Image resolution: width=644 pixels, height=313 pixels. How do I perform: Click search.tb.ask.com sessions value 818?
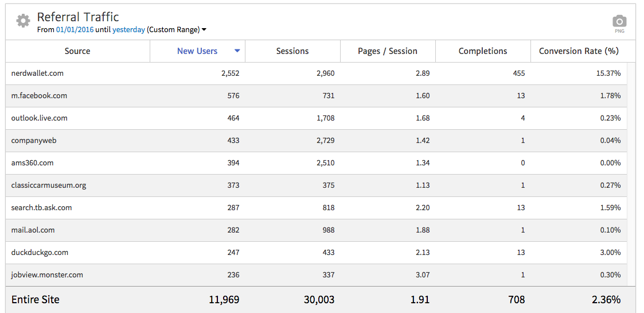tap(329, 207)
